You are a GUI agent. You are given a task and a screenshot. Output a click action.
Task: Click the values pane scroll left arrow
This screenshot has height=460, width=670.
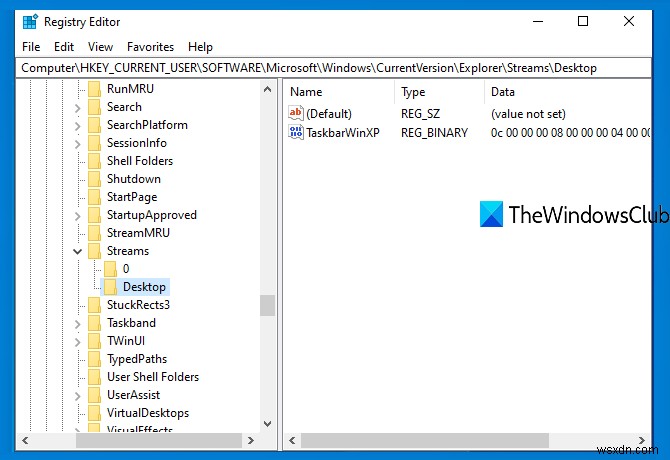tap(292, 440)
